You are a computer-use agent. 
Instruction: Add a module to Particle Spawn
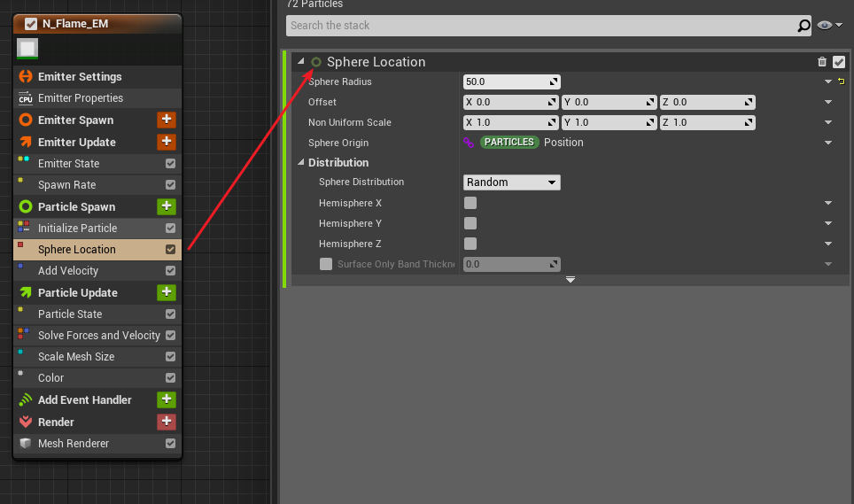pos(167,206)
